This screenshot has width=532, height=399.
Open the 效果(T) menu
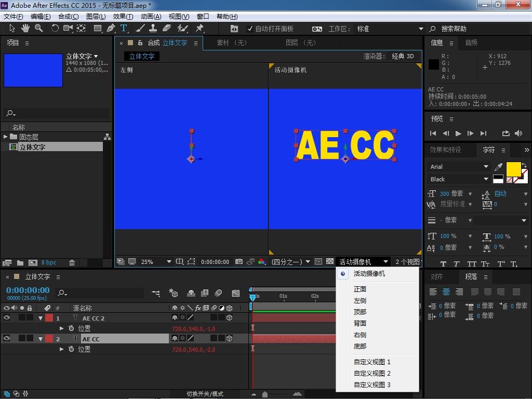click(123, 17)
